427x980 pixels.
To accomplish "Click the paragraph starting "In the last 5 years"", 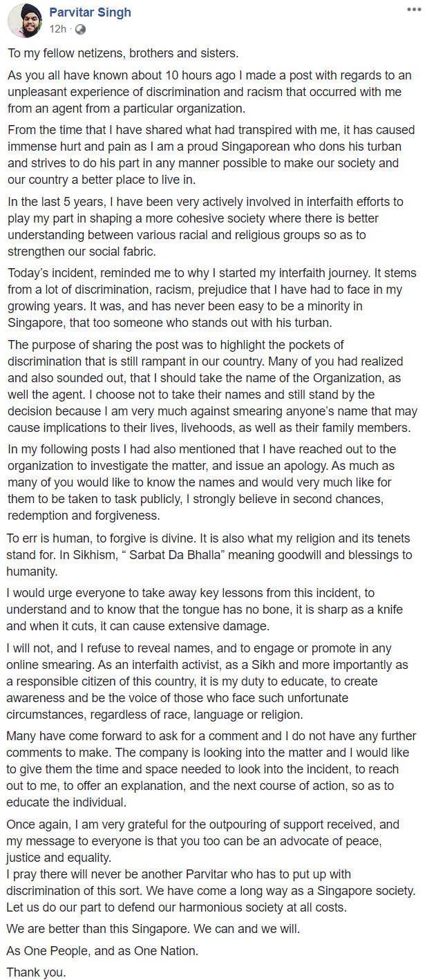I will (x=207, y=226).
